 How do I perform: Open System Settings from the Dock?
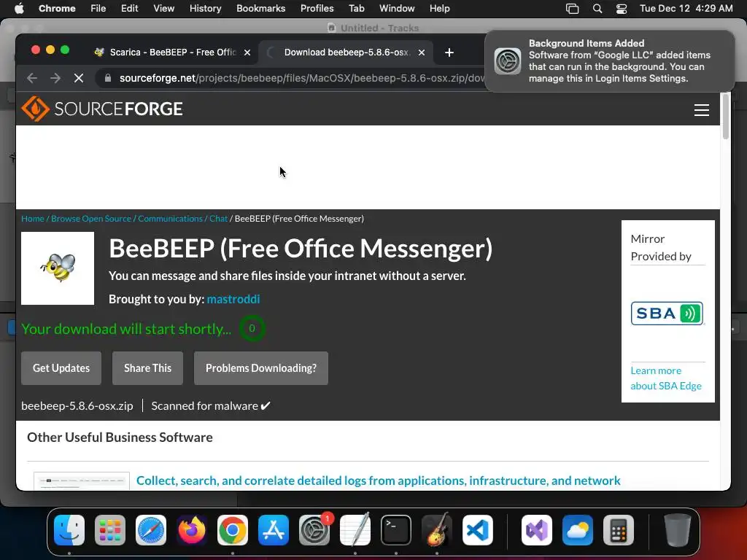pyautogui.click(x=314, y=530)
